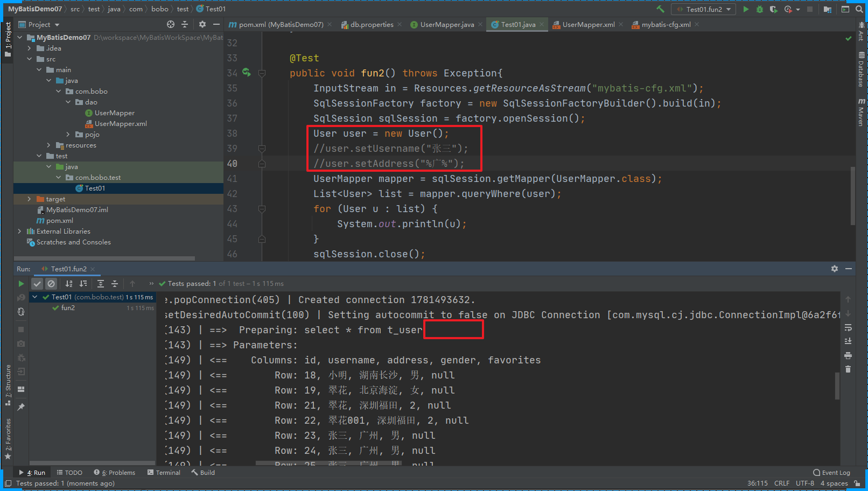Restore layout icon in Run sidebar
This screenshot has height=491, width=868.
click(x=21, y=389)
